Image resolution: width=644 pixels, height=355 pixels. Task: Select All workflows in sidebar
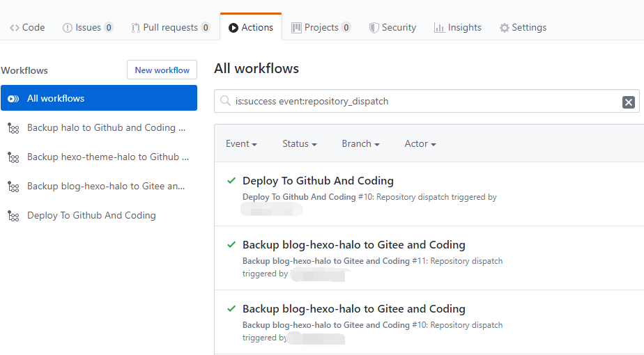click(x=99, y=98)
